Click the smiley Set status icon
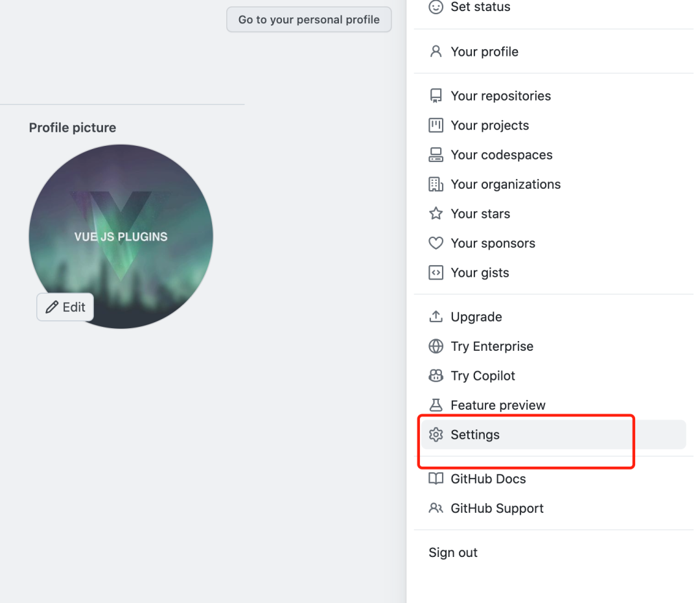 point(436,7)
